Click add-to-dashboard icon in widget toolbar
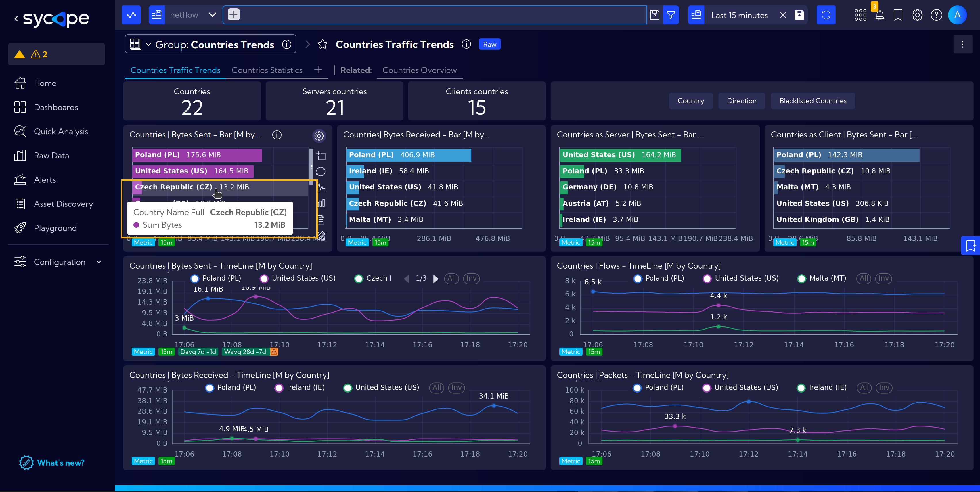This screenshot has height=492, width=980. (x=321, y=156)
